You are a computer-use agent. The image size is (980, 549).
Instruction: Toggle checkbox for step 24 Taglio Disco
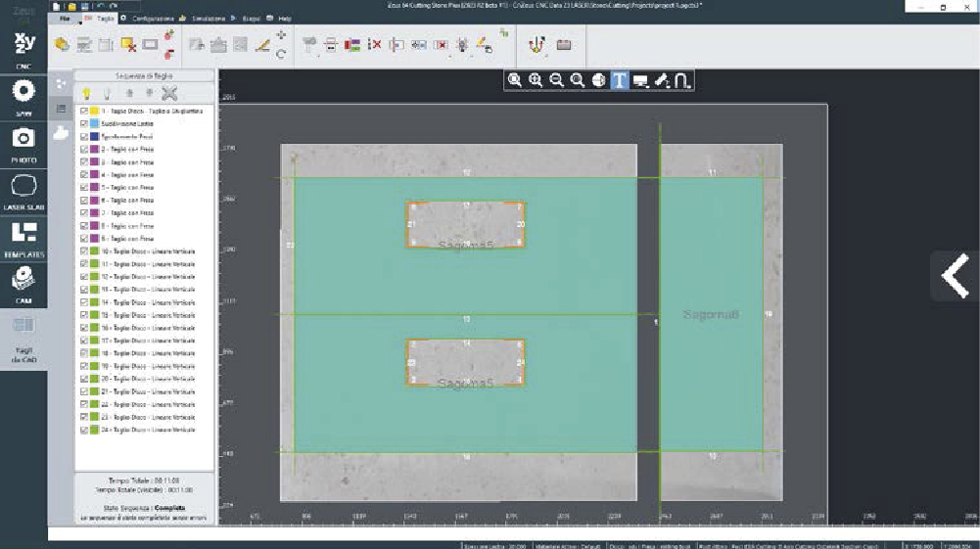click(x=83, y=430)
